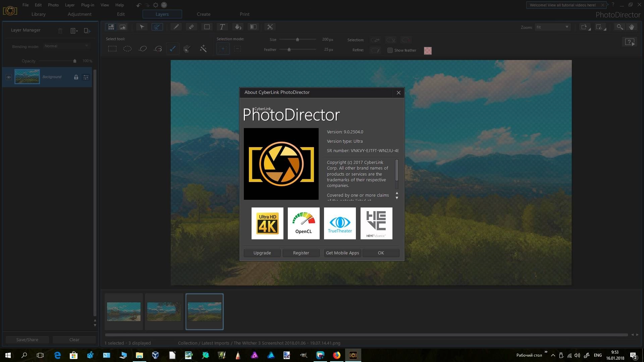Pick the Text tool
Screen dimensions: 644x362
pyautogui.click(x=222, y=27)
